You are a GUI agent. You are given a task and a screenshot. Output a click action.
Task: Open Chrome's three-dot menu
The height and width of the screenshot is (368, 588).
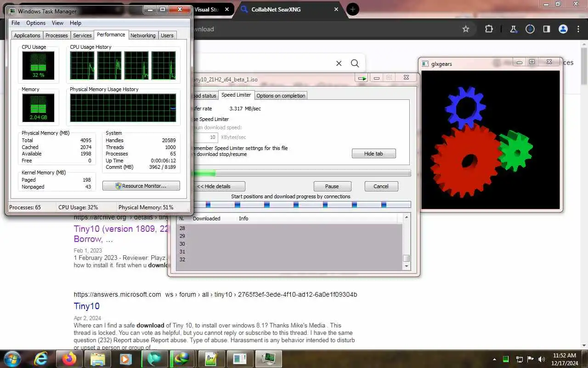coord(578,29)
